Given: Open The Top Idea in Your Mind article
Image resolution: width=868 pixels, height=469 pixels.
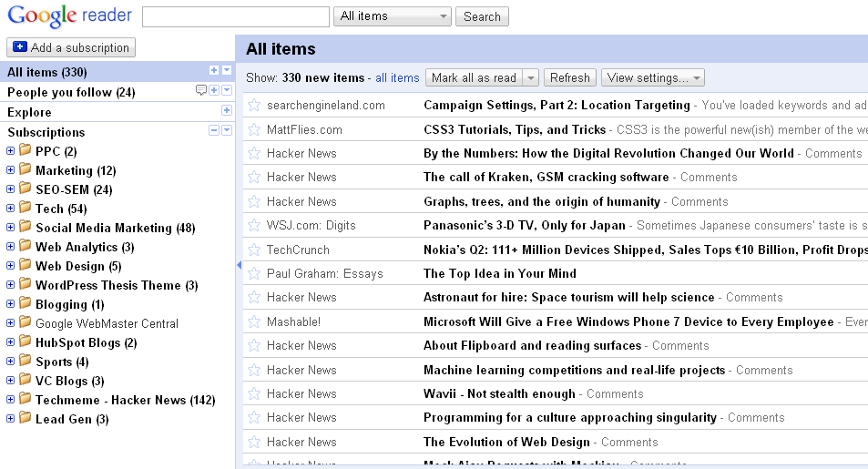Looking at the screenshot, I should 500,273.
